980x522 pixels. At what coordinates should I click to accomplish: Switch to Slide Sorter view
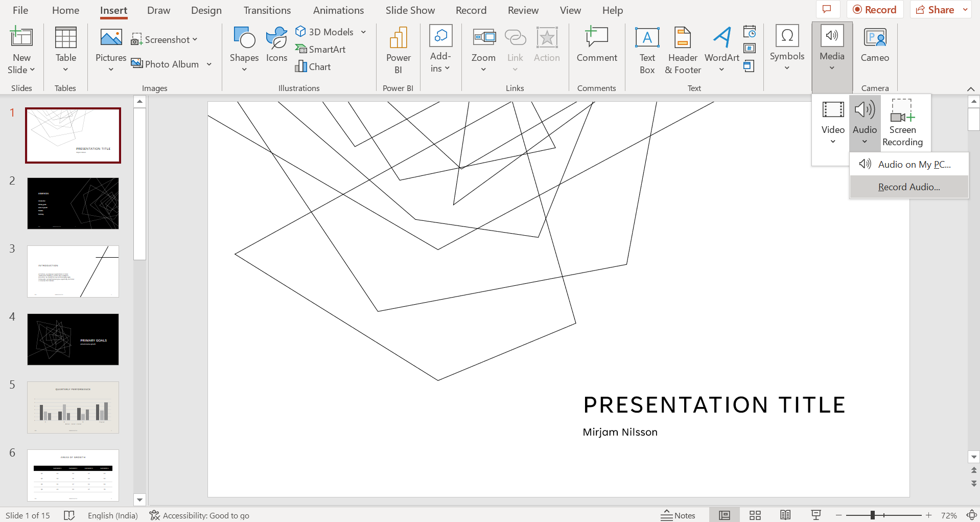click(755, 515)
